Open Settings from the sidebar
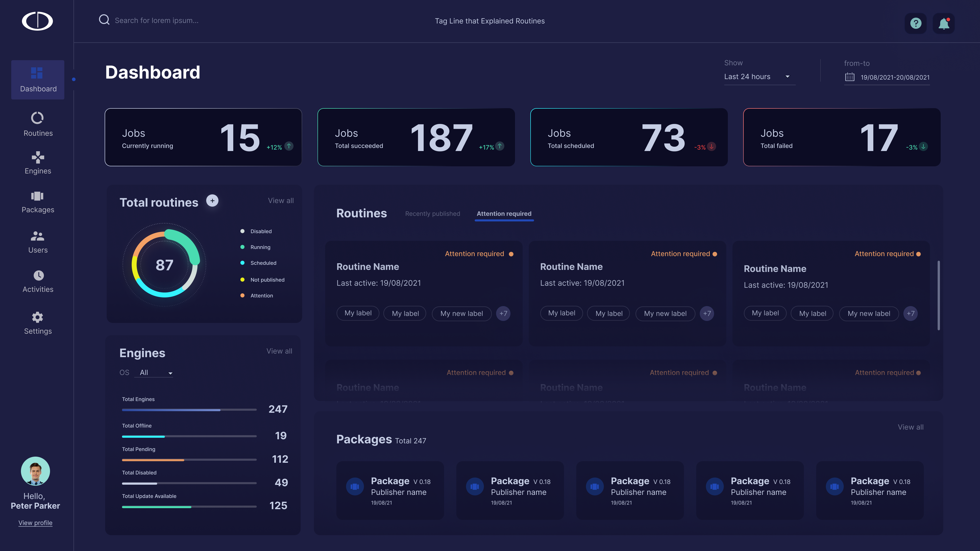 point(38,323)
